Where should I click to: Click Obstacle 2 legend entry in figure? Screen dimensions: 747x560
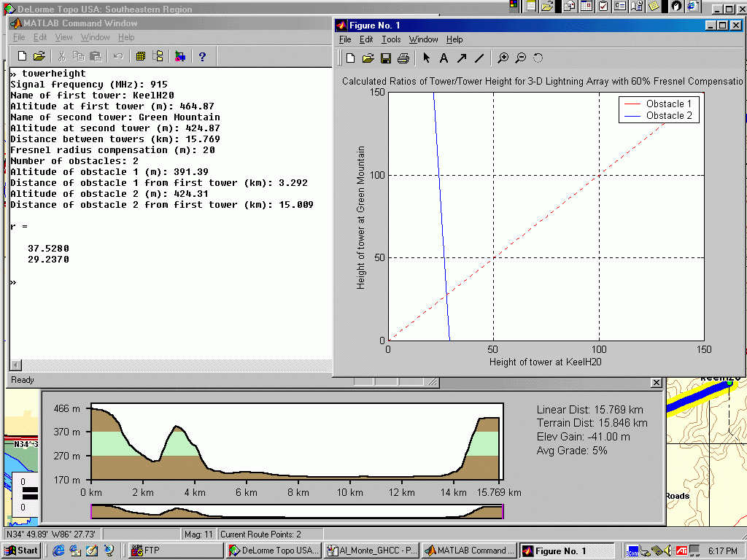pos(659,116)
